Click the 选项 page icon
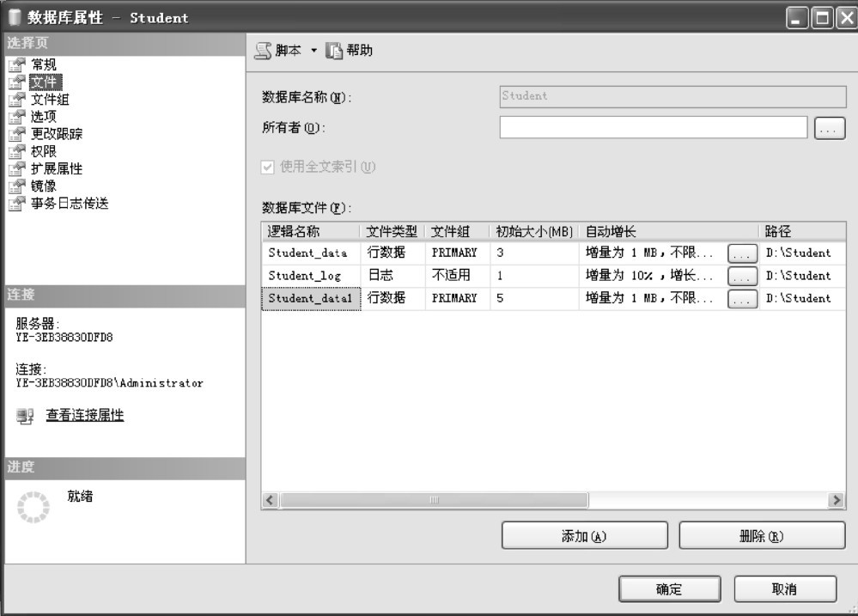 [x=17, y=117]
